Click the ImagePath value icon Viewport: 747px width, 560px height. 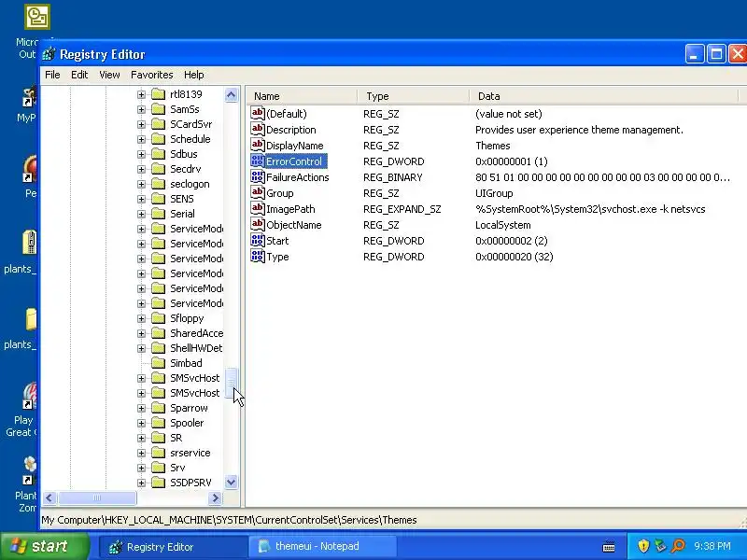click(x=258, y=208)
